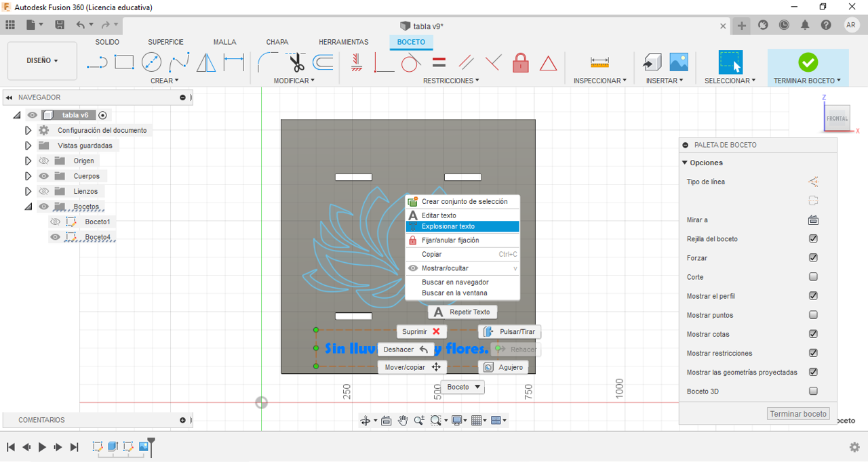
Task: Apply the Tangent constraint icon
Action: coord(410,63)
